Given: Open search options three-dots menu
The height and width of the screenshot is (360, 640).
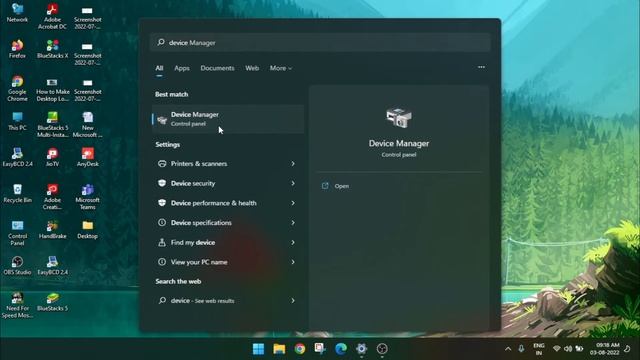Looking at the screenshot, I should (x=481, y=67).
